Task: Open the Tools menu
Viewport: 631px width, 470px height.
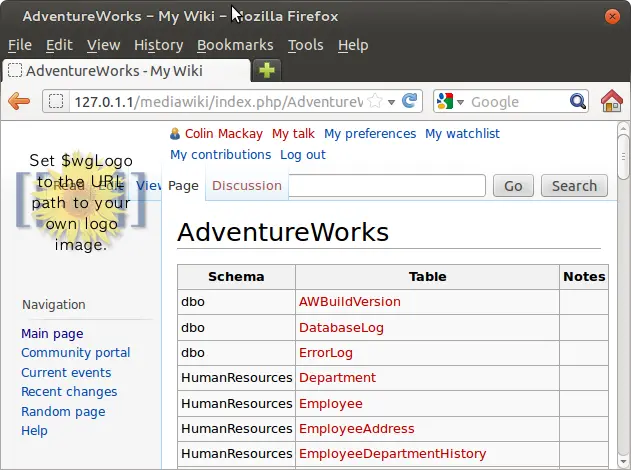Action: [305, 45]
